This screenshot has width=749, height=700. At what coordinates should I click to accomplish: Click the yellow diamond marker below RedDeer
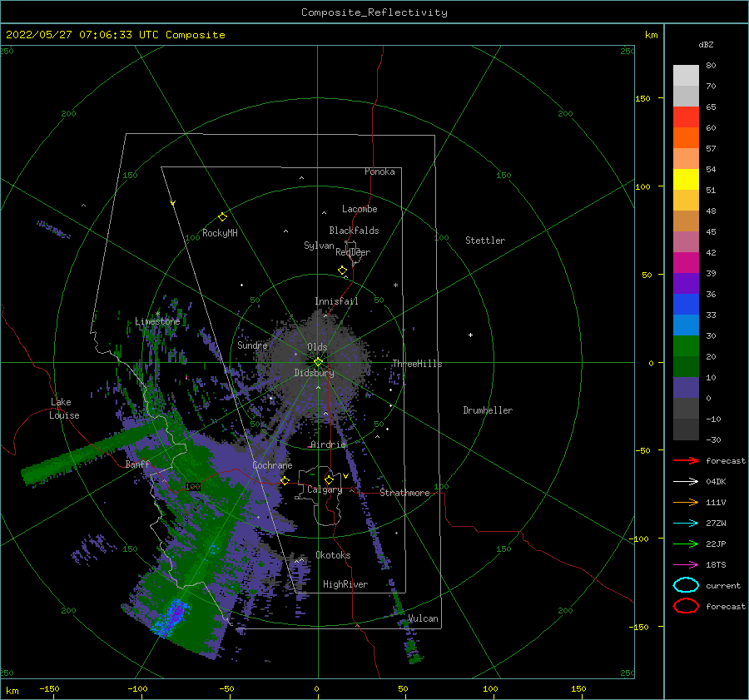[x=342, y=270]
